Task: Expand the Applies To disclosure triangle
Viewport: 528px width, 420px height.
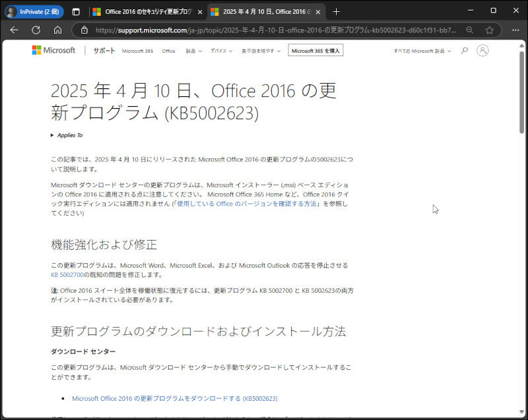Action: point(52,135)
